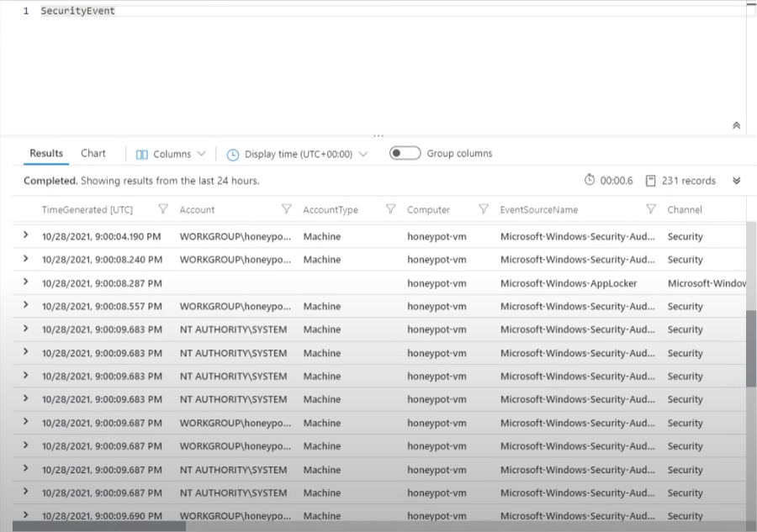The width and height of the screenshot is (757, 532).
Task: Open the AccountType column filter icon
Action: 390,209
